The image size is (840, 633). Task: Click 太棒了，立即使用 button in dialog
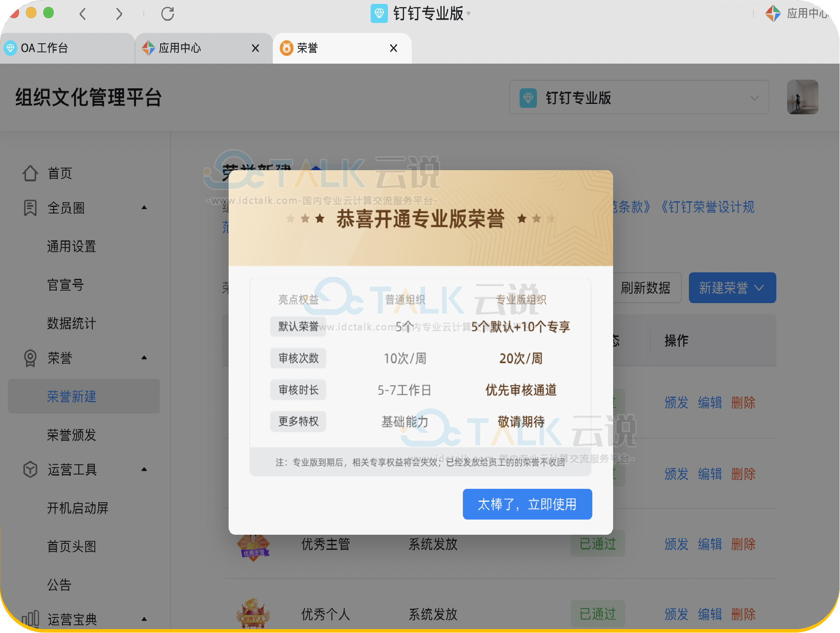tap(527, 504)
